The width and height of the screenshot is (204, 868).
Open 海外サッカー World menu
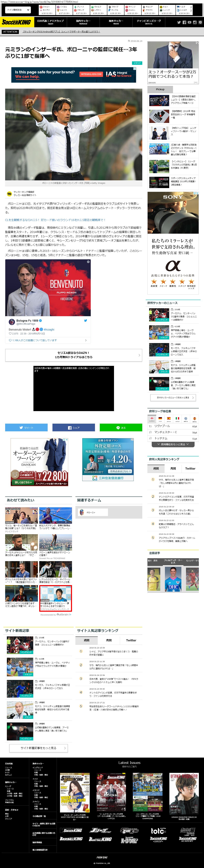[x=116, y=22]
